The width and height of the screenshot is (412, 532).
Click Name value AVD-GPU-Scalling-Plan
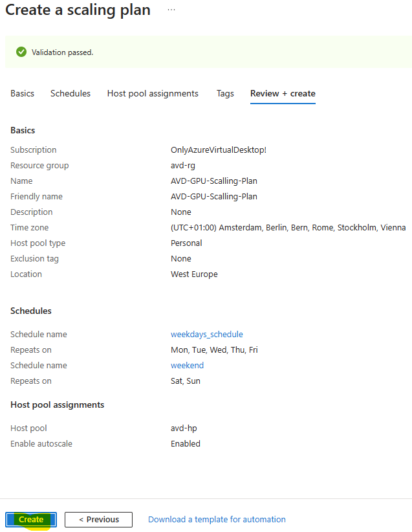tap(214, 181)
